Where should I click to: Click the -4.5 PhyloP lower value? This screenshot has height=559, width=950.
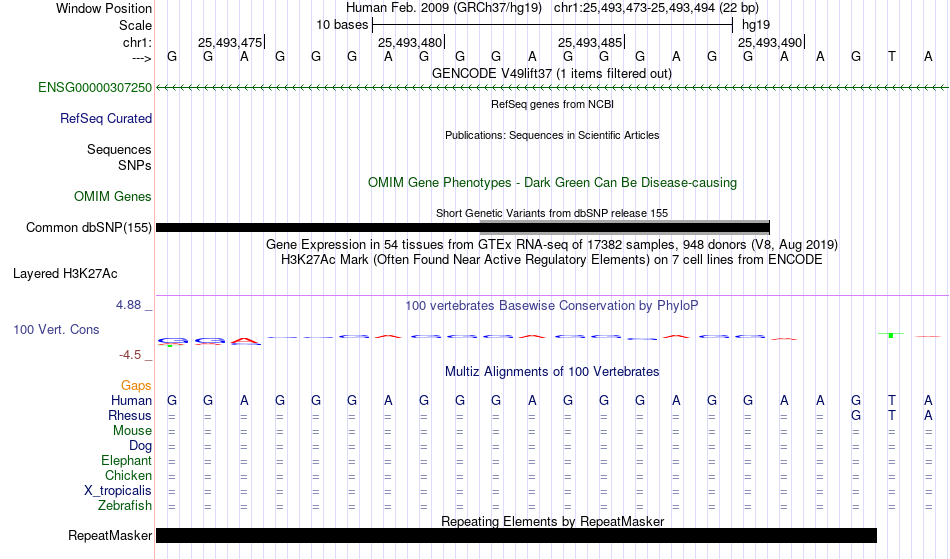tap(130, 354)
